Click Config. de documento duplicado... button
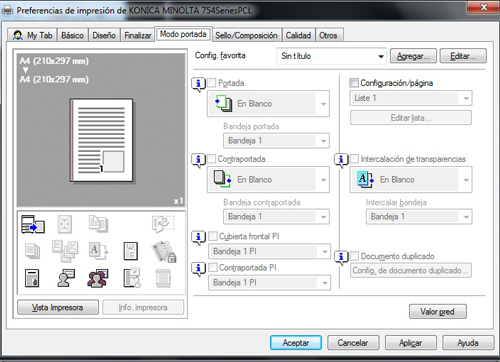This screenshot has width=500, height=362. (411, 270)
